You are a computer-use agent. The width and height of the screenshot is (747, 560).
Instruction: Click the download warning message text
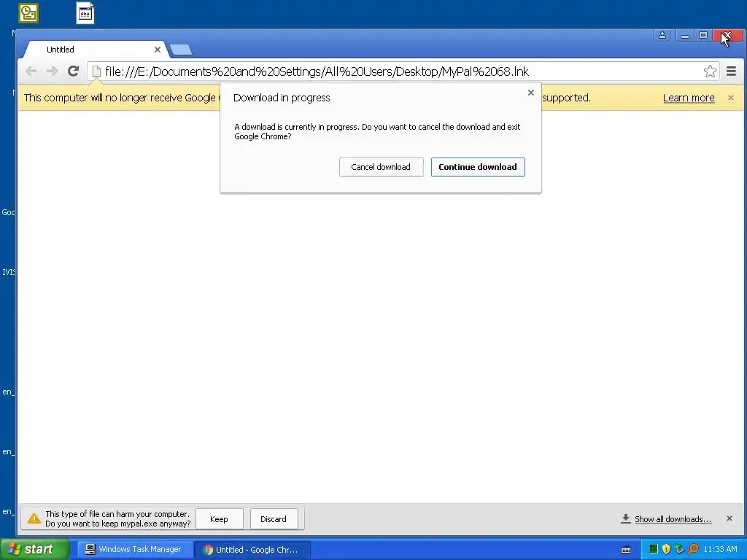tap(117, 518)
